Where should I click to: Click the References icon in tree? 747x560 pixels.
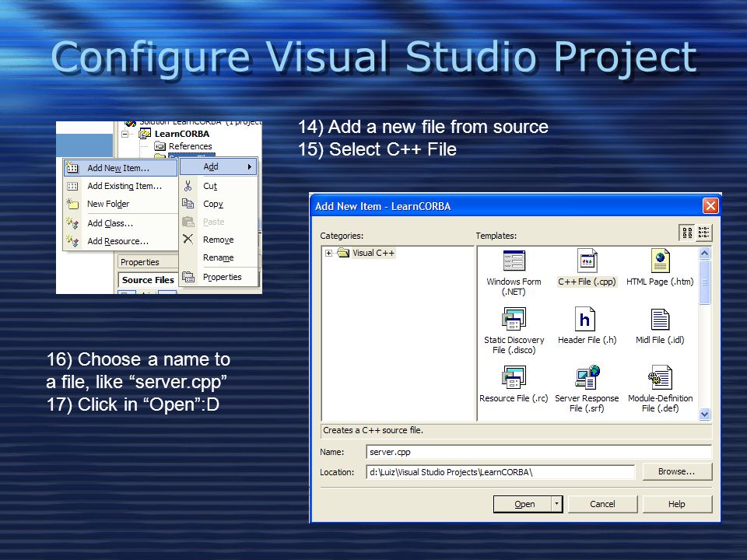click(160, 146)
